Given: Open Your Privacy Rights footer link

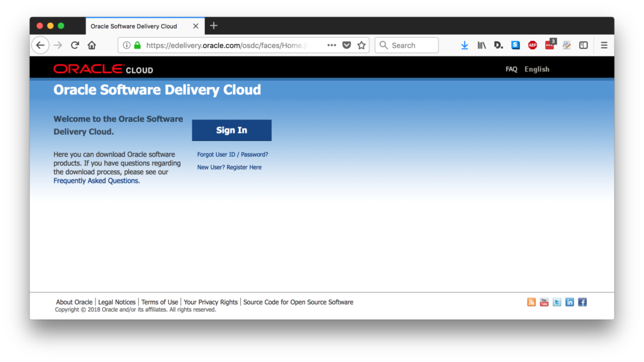Looking at the screenshot, I should point(211,302).
